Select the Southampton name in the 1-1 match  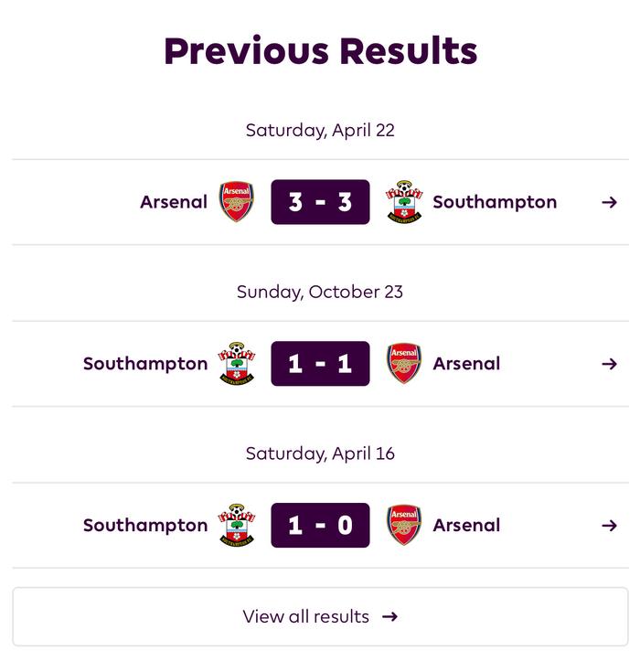(145, 364)
